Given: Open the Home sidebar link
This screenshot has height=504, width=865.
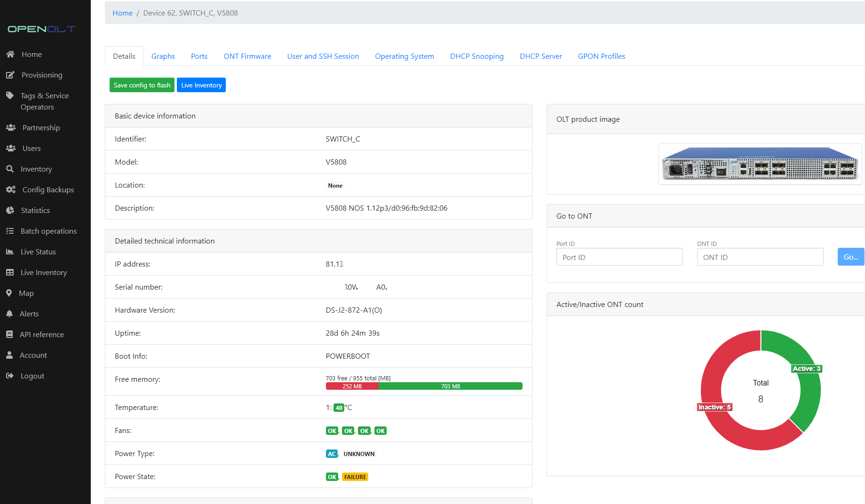Looking at the screenshot, I should (32, 54).
